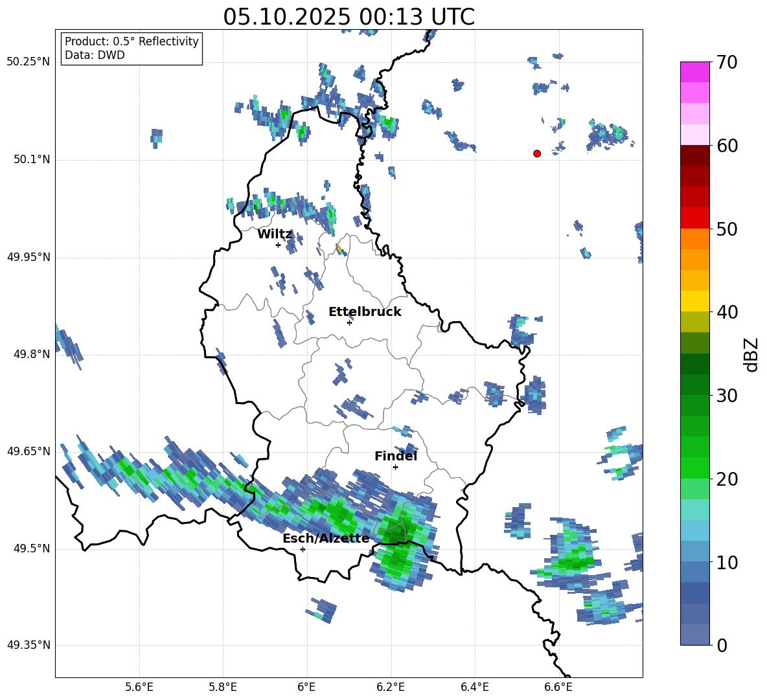Screen dimensions: 767x700
Task: Click the 49.8°N latitude label
Action: [32, 354]
